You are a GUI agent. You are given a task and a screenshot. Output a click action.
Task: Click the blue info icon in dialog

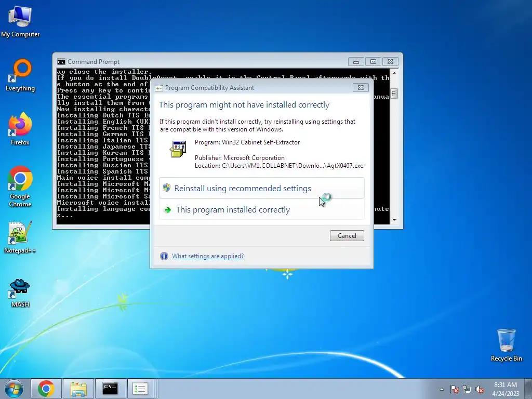tap(164, 256)
